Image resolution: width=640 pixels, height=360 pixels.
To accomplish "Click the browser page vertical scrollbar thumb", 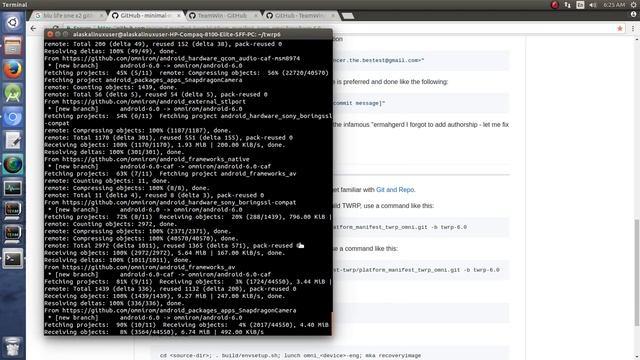I will (636, 272).
